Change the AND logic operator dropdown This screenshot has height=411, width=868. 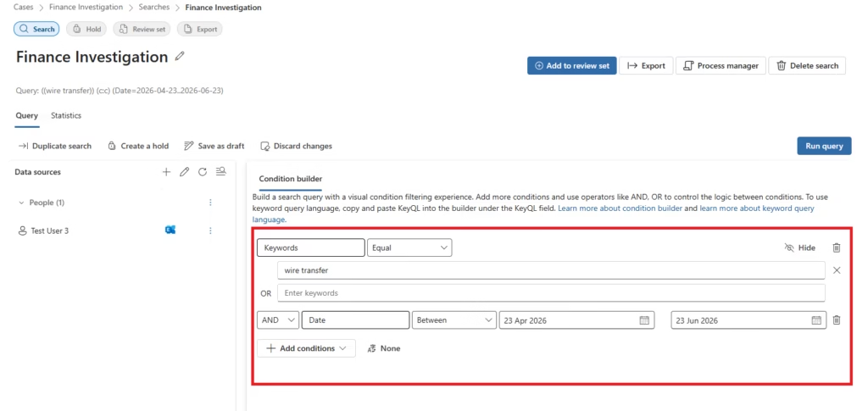(x=278, y=320)
